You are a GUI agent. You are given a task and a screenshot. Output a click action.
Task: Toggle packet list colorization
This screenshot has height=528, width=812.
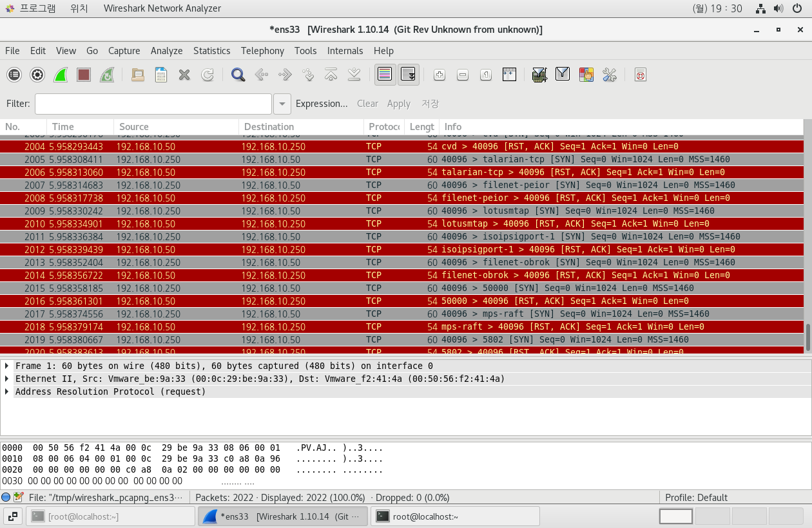click(385, 75)
